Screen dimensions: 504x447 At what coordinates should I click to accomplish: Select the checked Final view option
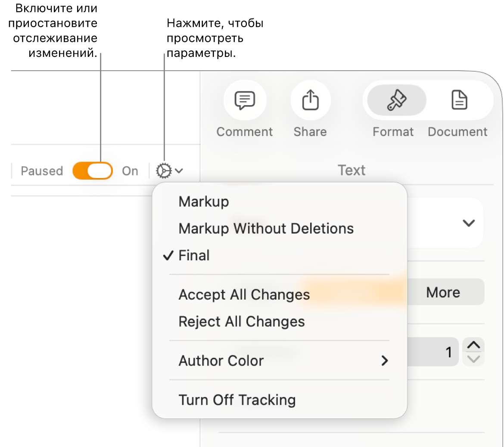pyautogui.click(x=194, y=256)
